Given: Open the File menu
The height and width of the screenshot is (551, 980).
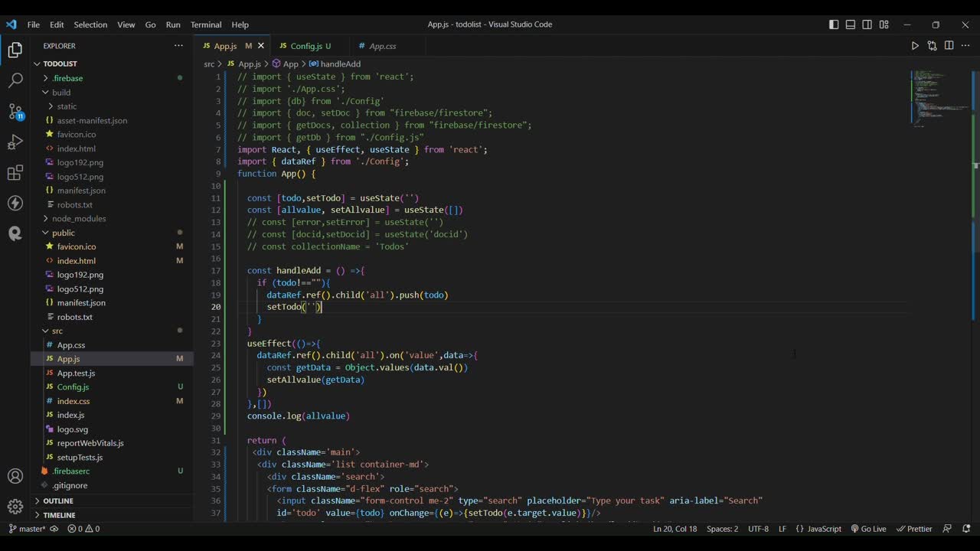Looking at the screenshot, I should pos(34,24).
